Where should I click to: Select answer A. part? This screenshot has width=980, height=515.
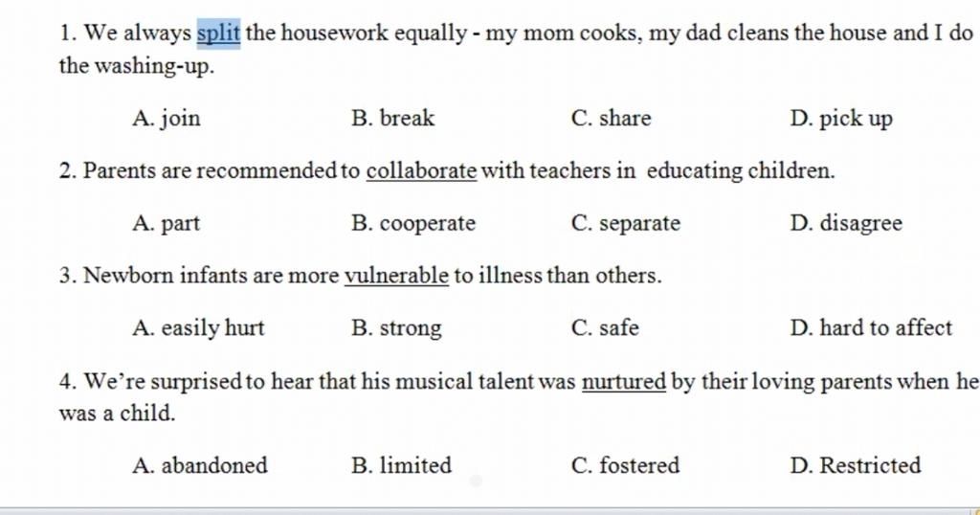click(x=166, y=223)
